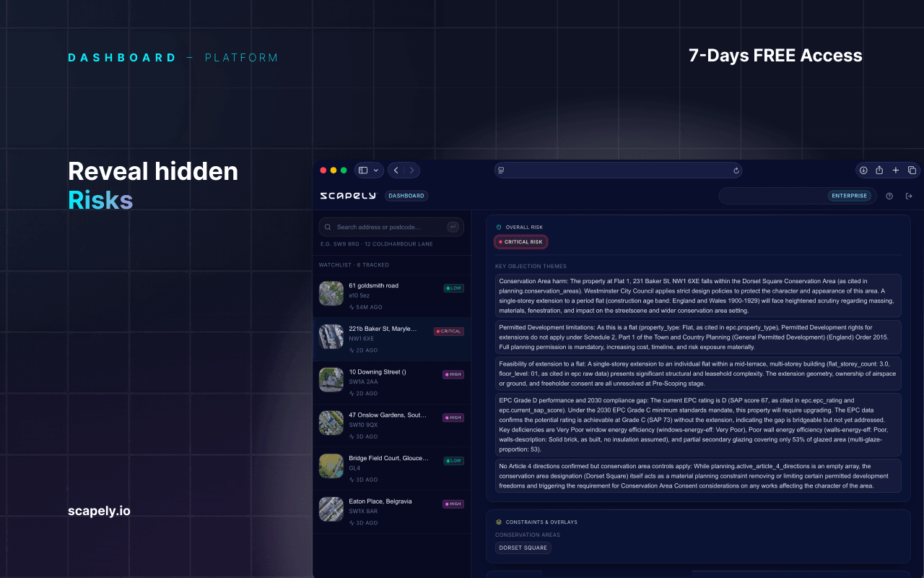Image resolution: width=924 pixels, height=578 pixels.
Task: Open a new tab with the plus icon
Action: pyautogui.click(x=896, y=171)
